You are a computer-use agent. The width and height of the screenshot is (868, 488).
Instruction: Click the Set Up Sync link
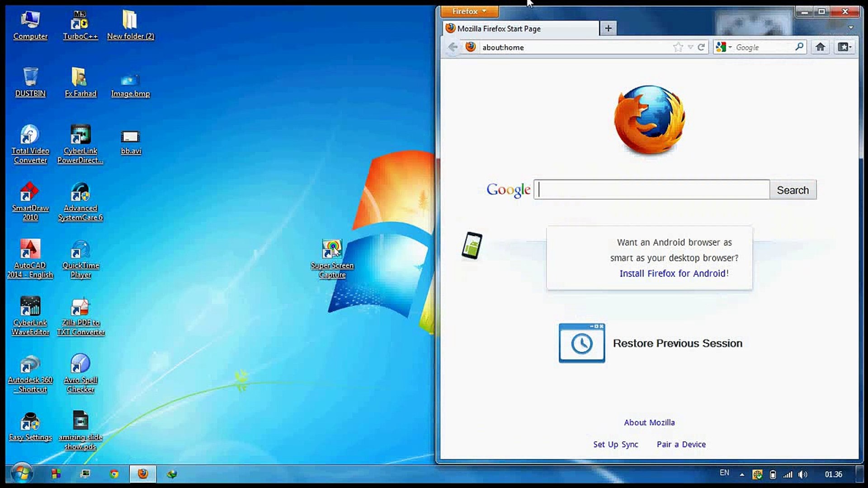pyautogui.click(x=615, y=444)
